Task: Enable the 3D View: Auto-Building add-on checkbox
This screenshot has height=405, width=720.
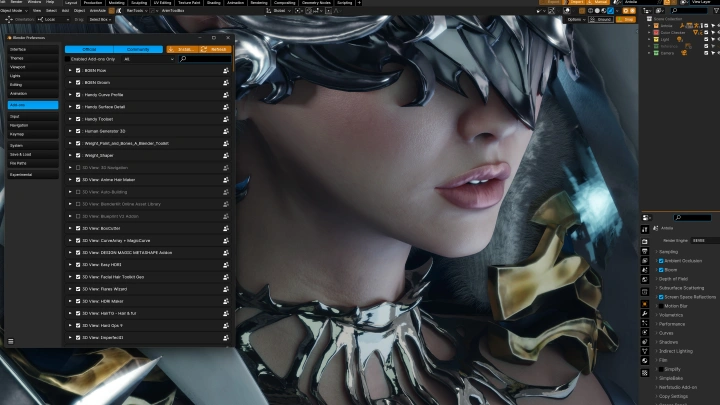Action: 78,192
